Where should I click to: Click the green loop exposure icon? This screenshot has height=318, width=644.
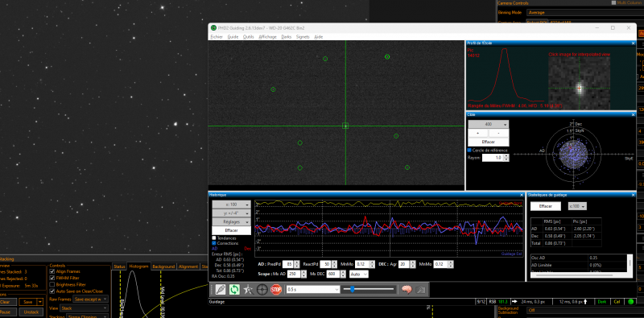click(x=234, y=290)
